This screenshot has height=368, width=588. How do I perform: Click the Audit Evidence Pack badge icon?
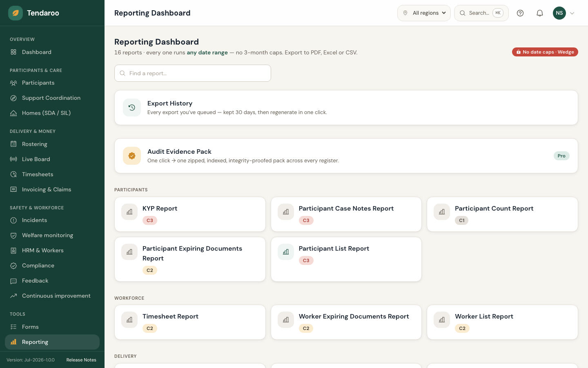[x=132, y=156]
